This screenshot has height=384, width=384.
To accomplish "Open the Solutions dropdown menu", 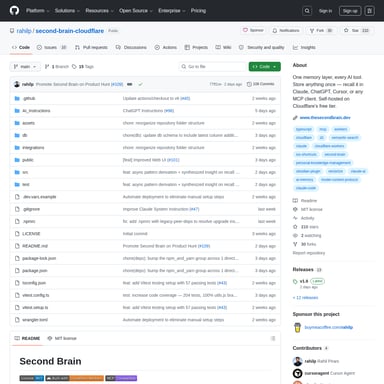I will pos(67,11).
